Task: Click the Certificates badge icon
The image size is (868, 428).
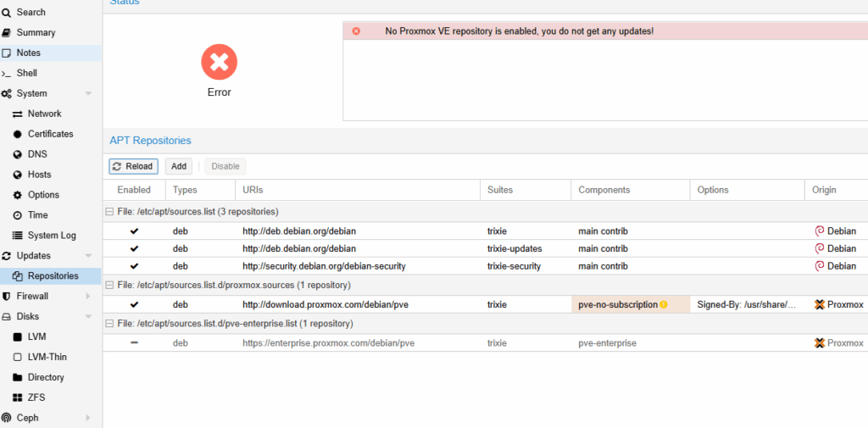Action: click(x=17, y=134)
